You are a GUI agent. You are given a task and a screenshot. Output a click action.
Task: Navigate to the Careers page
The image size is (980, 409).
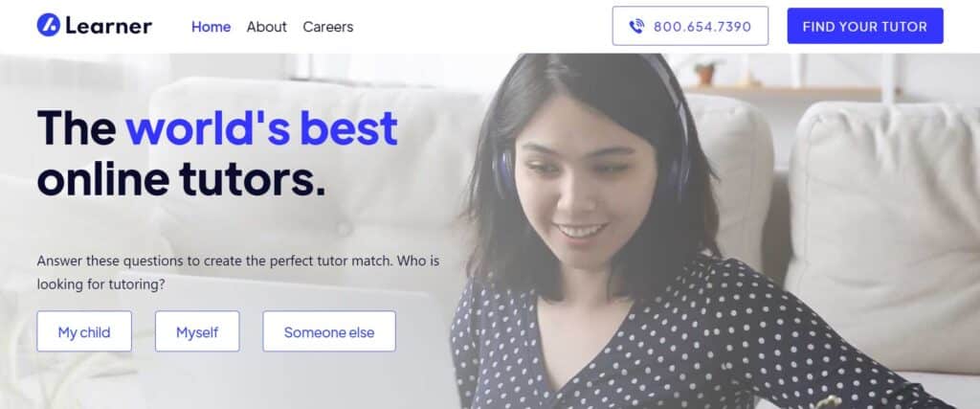[x=328, y=27]
